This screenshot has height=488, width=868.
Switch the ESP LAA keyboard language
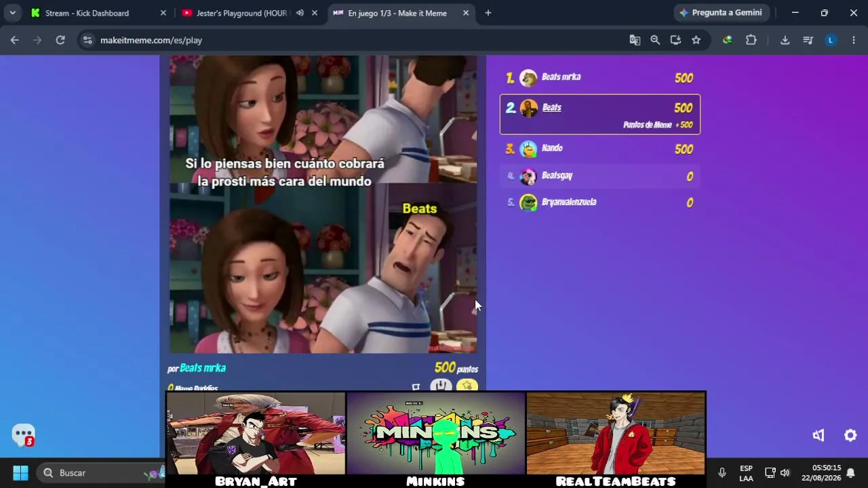coord(746,473)
